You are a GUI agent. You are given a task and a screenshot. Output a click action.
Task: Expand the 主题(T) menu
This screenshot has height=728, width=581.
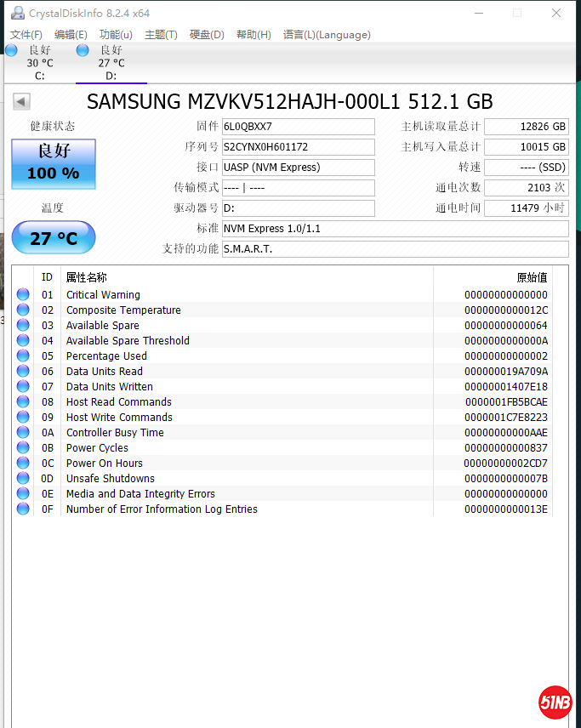pos(161,35)
